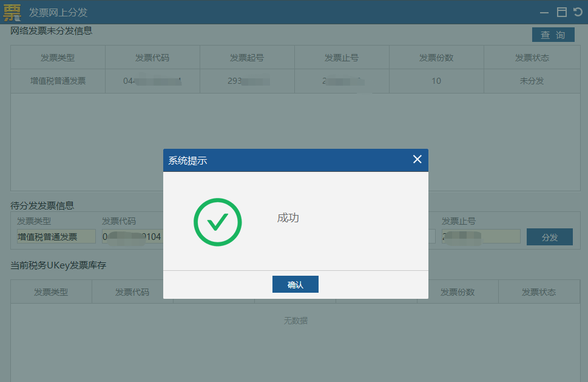Click the 网络发票未分发信息 section heading
Image resolution: width=588 pixels, height=382 pixels.
(52, 31)
